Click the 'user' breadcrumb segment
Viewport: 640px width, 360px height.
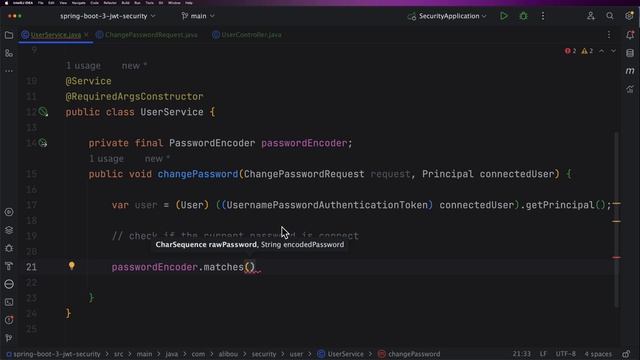(296, 354)
